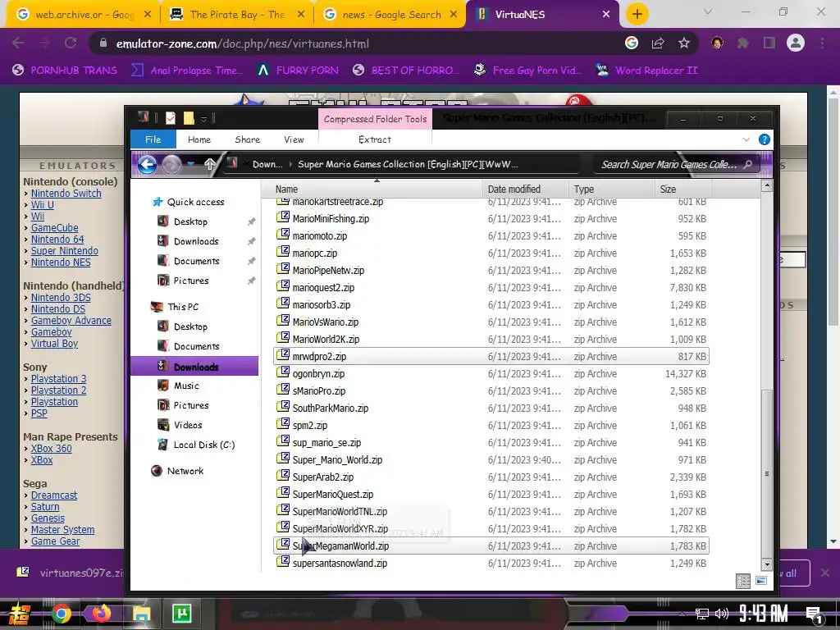Select Videos in navigation pane

188,425
